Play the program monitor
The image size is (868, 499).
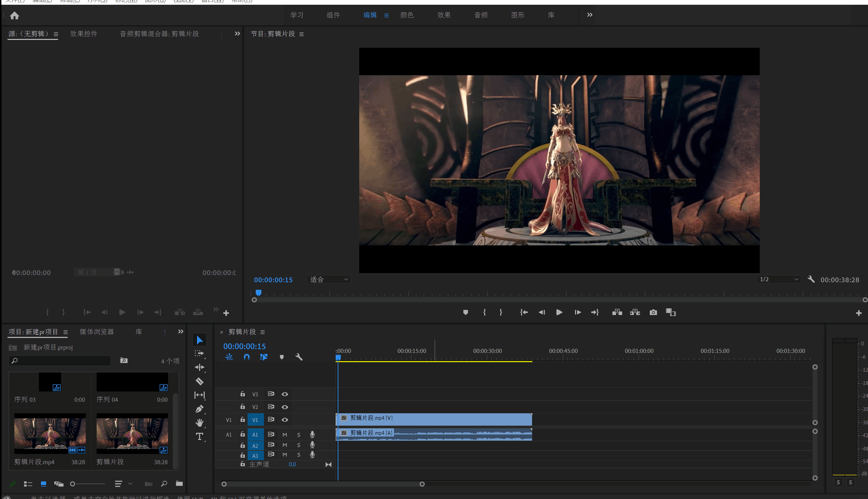pos(559,312)
